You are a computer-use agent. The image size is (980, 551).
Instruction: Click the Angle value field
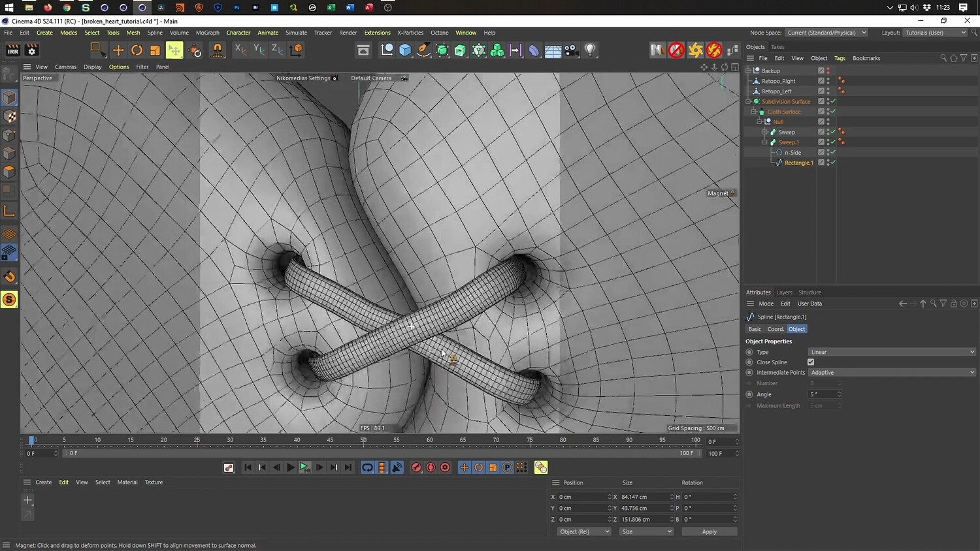click(x=821, y=394)
